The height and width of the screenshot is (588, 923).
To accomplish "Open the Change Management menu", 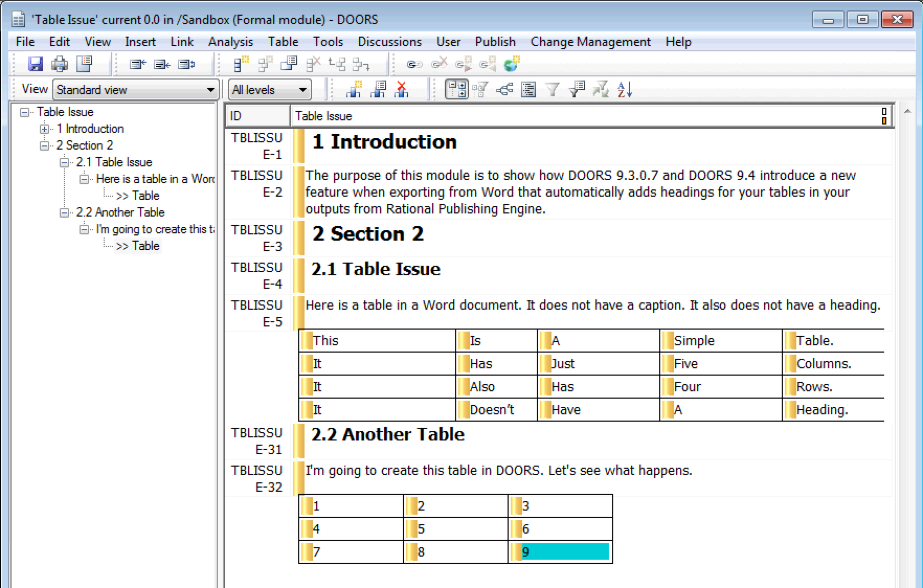I will [x=590, y=42].
